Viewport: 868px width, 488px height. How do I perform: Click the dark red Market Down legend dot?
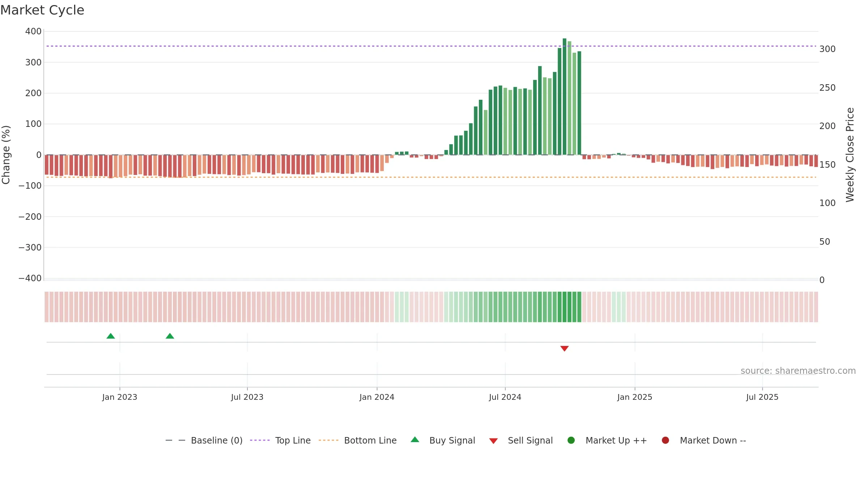click(x=665, y=440)
